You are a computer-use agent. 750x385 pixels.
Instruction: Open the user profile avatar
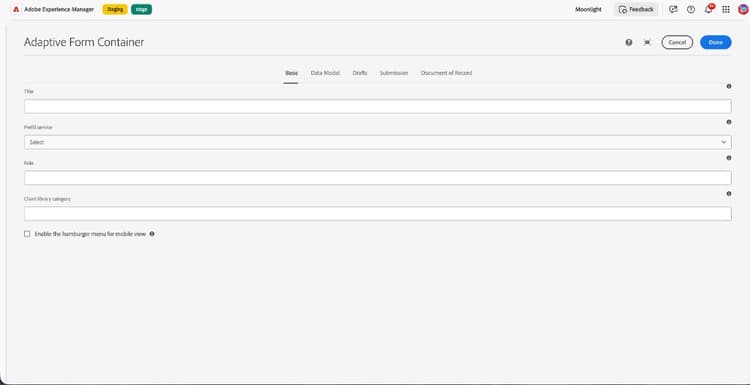pos(743,10)
